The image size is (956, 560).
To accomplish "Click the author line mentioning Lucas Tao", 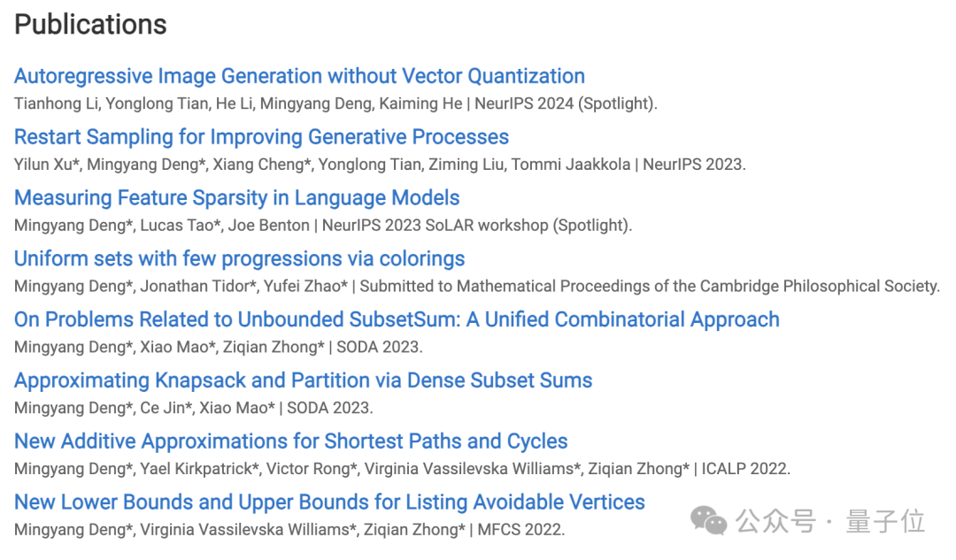I will click(x=323, y=226).
